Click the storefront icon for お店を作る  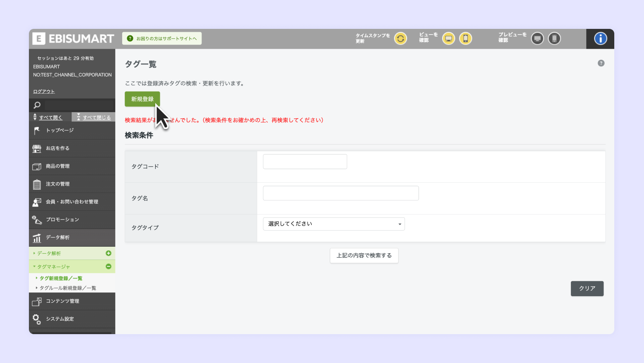coord(37,148)
